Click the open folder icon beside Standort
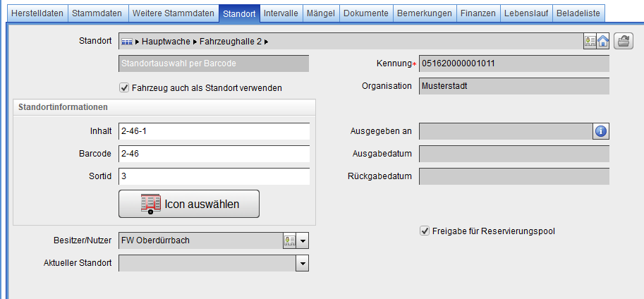This screenshot has width=644, height=299. 622,41
